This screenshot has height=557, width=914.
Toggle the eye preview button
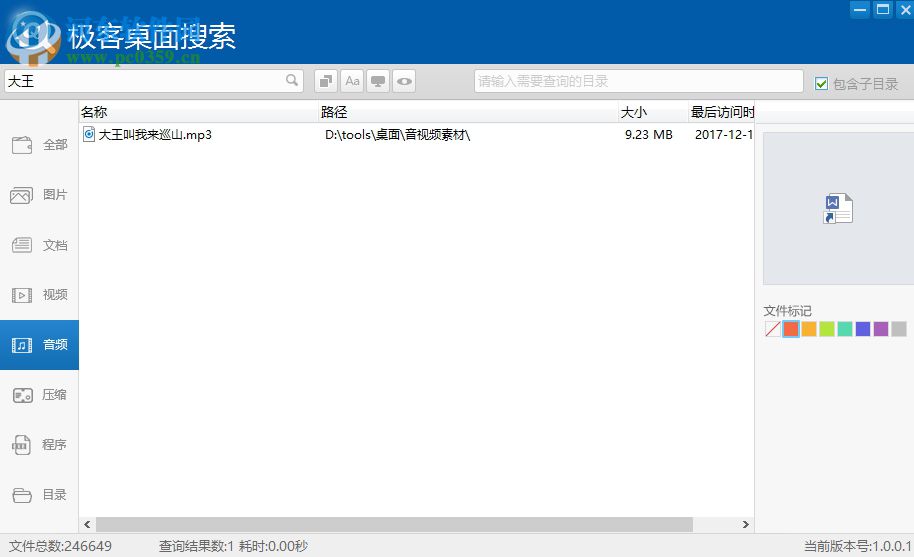pos(404,81)
